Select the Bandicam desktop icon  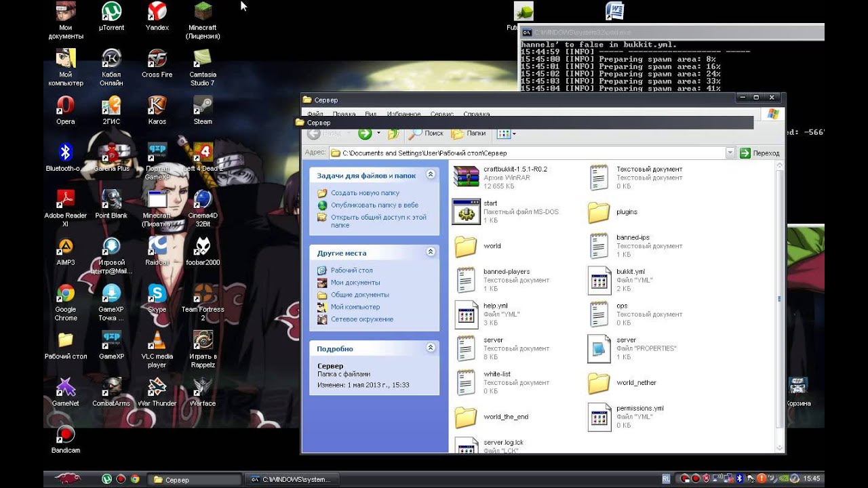click(66, 439)
